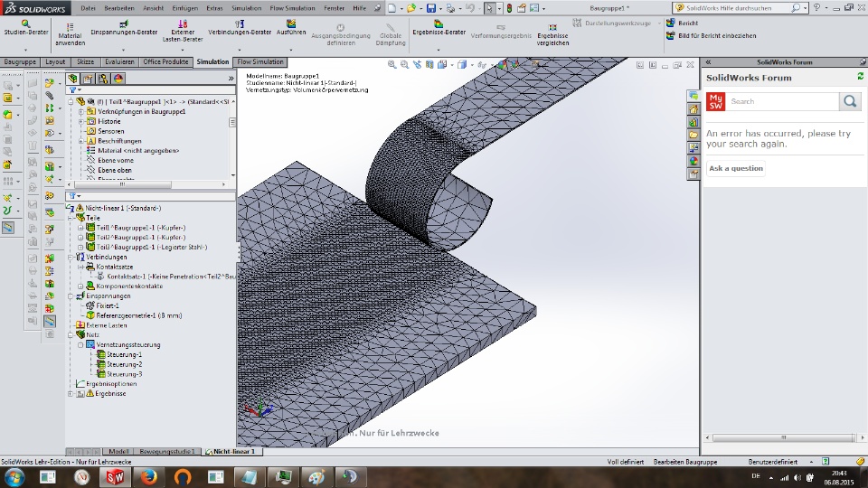Click the forum Search input field
Viewport: 868px width, 488px height.
click(783, 101)
